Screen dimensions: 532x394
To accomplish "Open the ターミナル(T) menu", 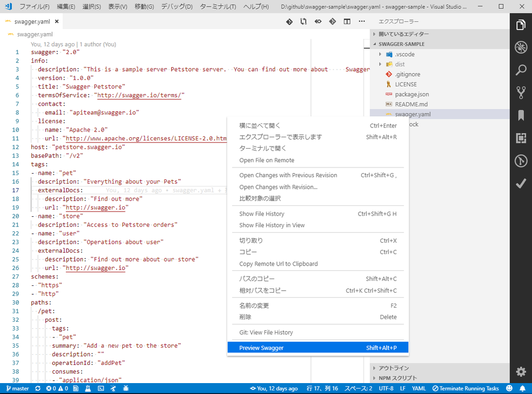I will tap(218, 6).
